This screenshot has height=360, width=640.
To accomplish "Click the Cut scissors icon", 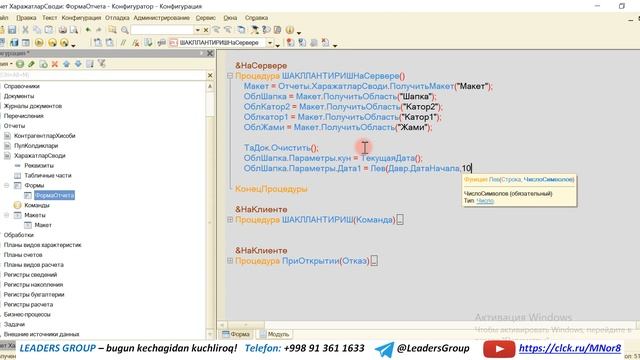I will point(25,30).
